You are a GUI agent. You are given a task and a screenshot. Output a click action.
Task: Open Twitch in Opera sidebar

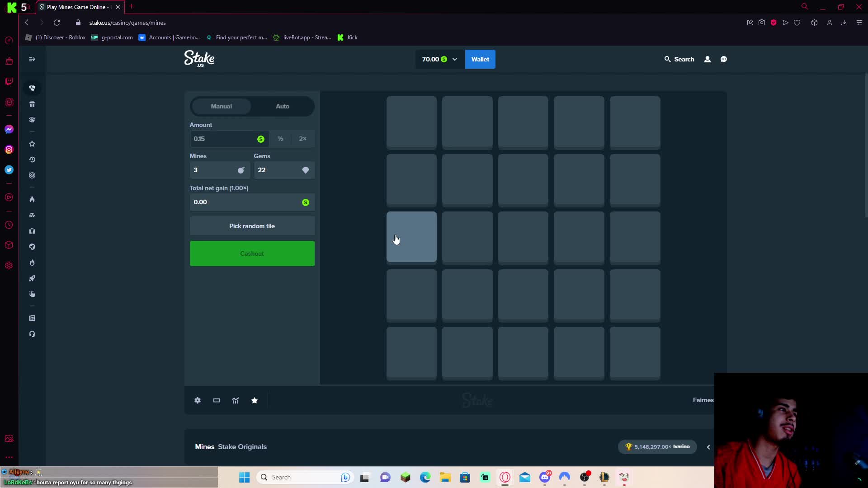point(9,81)
